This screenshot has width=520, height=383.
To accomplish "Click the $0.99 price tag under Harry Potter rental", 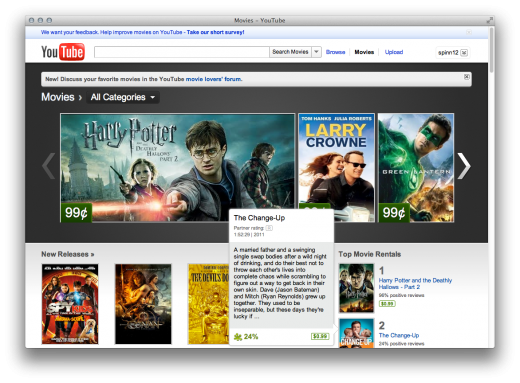I will [387, 303].
